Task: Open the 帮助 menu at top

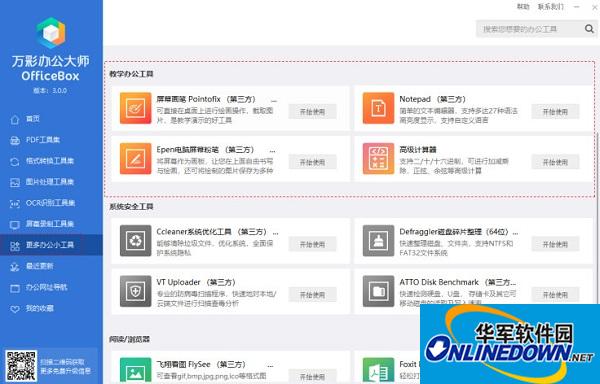Action: pos(523,7)
